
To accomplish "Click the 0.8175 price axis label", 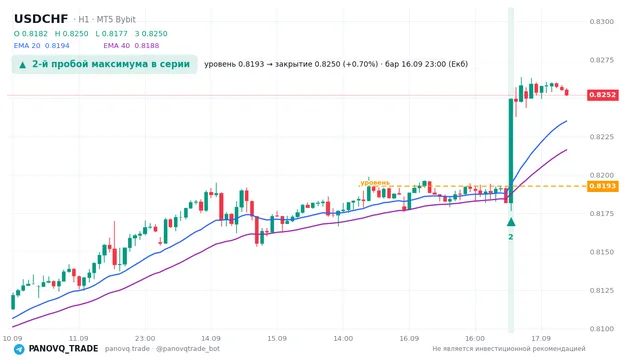I will (602, 213).
